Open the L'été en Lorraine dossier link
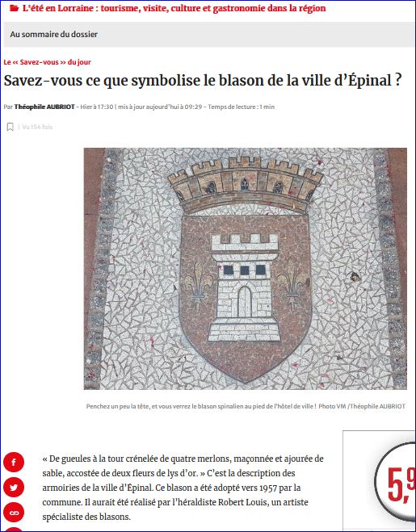This screenshot has width=416, height=532. click(x=174, y=8)
